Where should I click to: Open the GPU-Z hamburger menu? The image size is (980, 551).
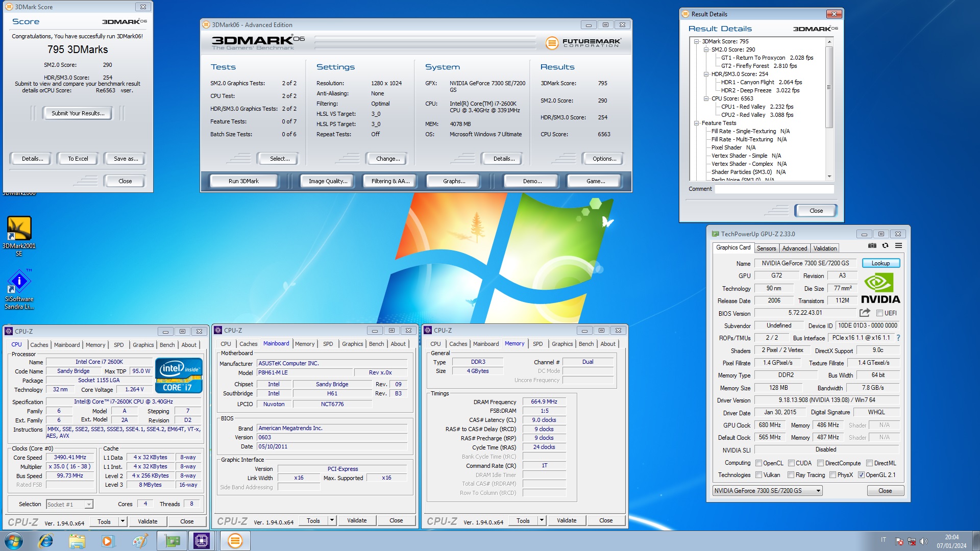pos(899,246)
